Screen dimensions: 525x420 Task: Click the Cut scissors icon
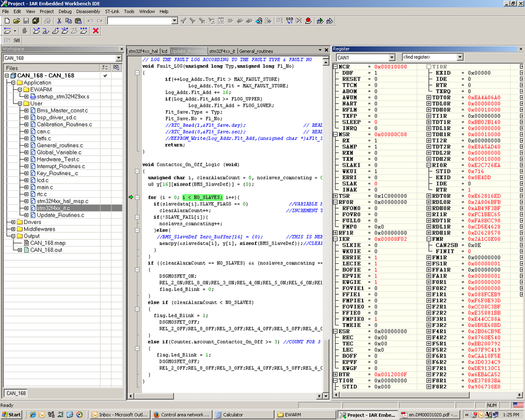(x=59, y=21)
